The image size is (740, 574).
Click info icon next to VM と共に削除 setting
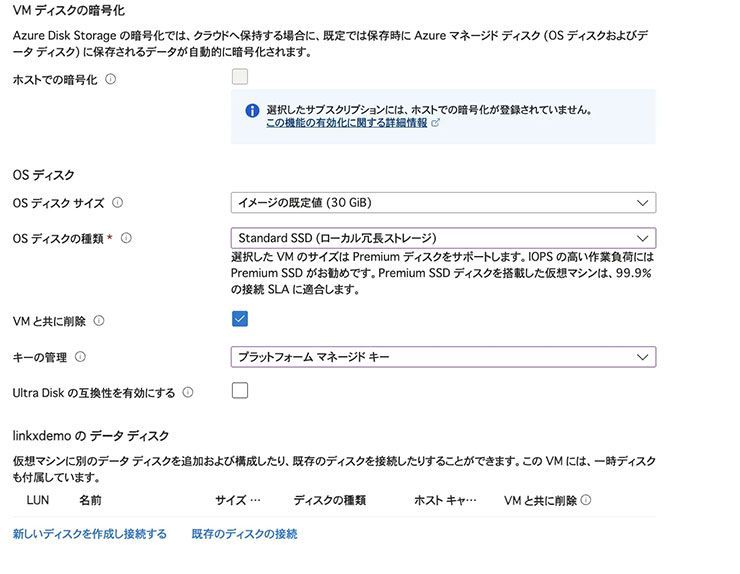click(99, 321)
